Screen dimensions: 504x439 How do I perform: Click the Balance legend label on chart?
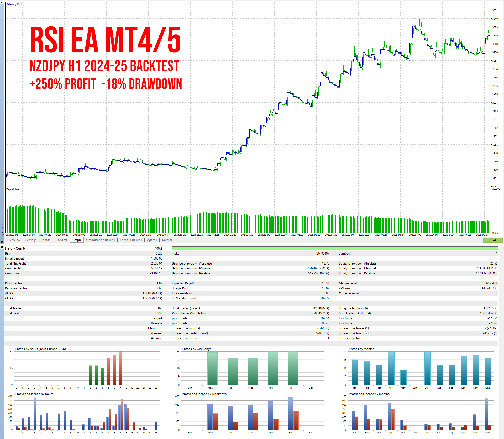[10, 4]
